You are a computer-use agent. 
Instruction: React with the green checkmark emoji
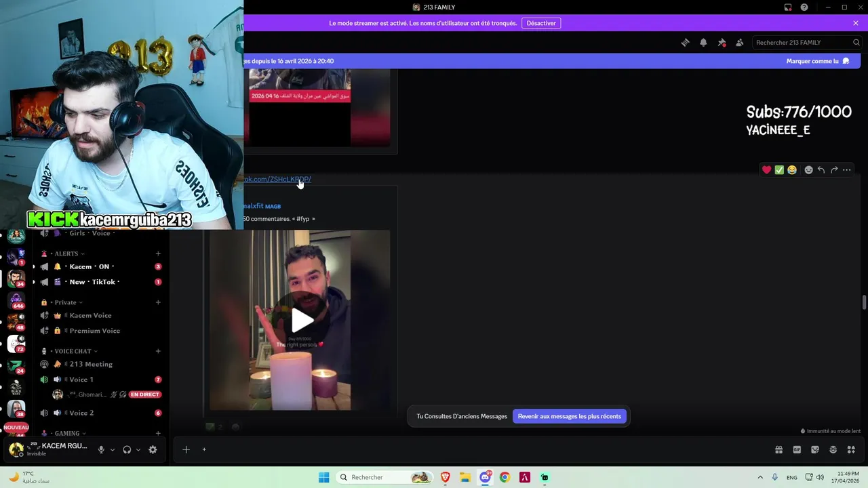coord(779,170)
